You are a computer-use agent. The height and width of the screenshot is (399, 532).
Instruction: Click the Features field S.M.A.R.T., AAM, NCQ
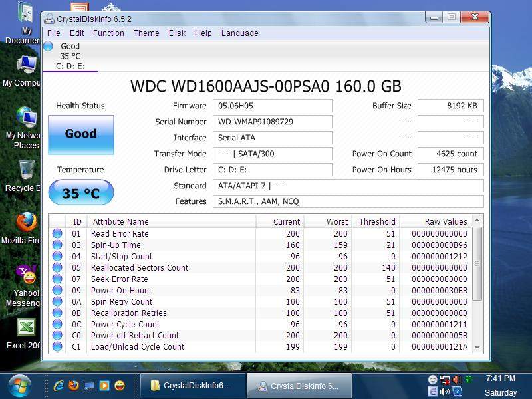pyautogui.click(x=348, y=201)
